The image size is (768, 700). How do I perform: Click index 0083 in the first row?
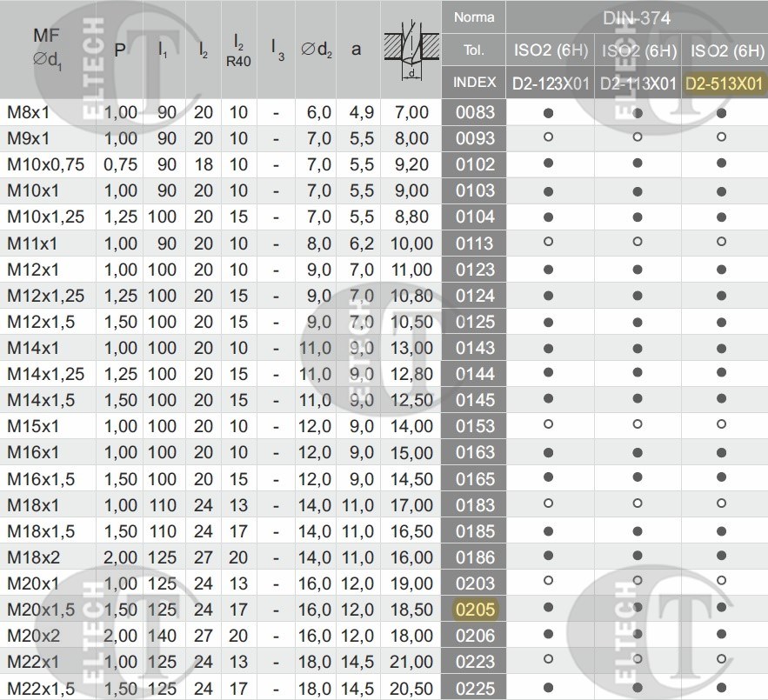pyautogui.click(x=475, y=112)
